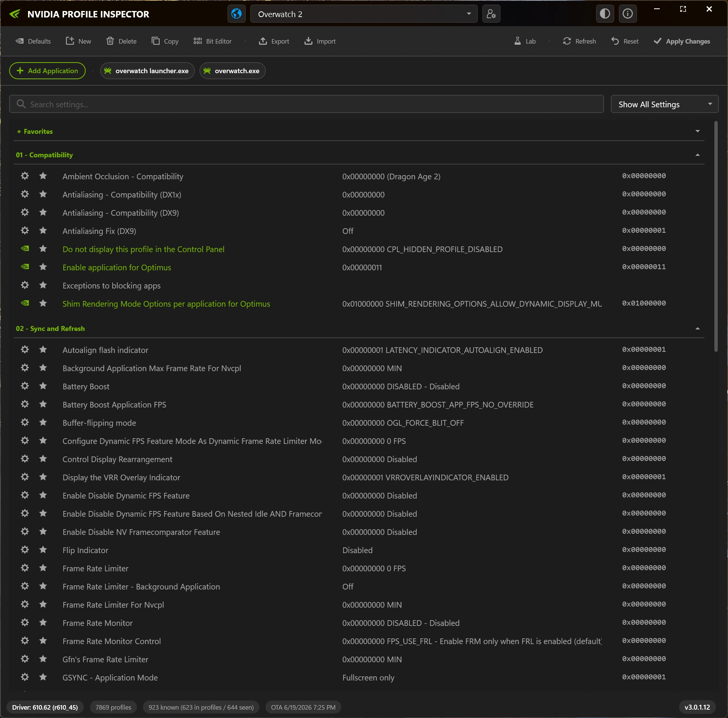Screen dimensions: 728x718
Task: Export the profile
Action: [274, 41]
